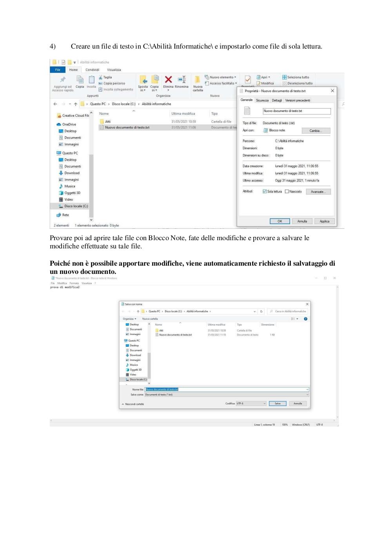Switch to the Visualizza tab in the Explorer ribbon

114,70
